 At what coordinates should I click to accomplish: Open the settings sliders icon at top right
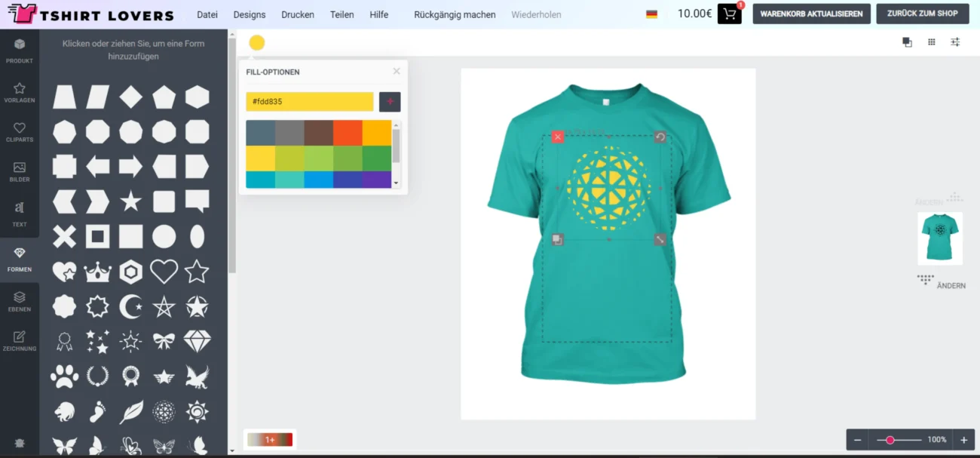click(x=955, y=42)
